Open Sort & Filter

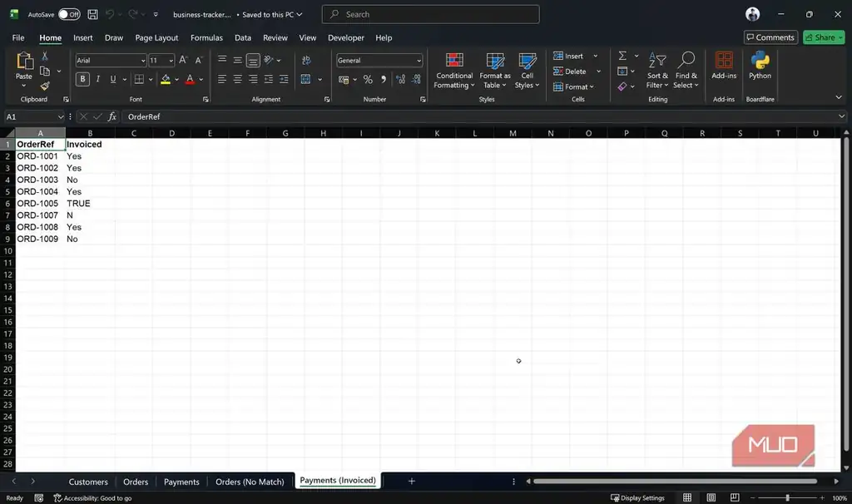pyautogui.click(x=657, y=71)
